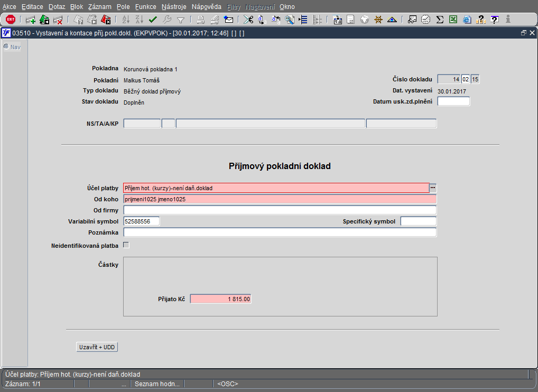
Task: Click into the Od koho field
Action: 280,199
